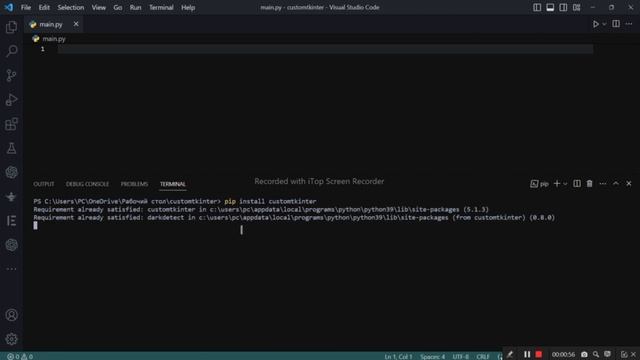Open the Edit menu

coord(44,7)
